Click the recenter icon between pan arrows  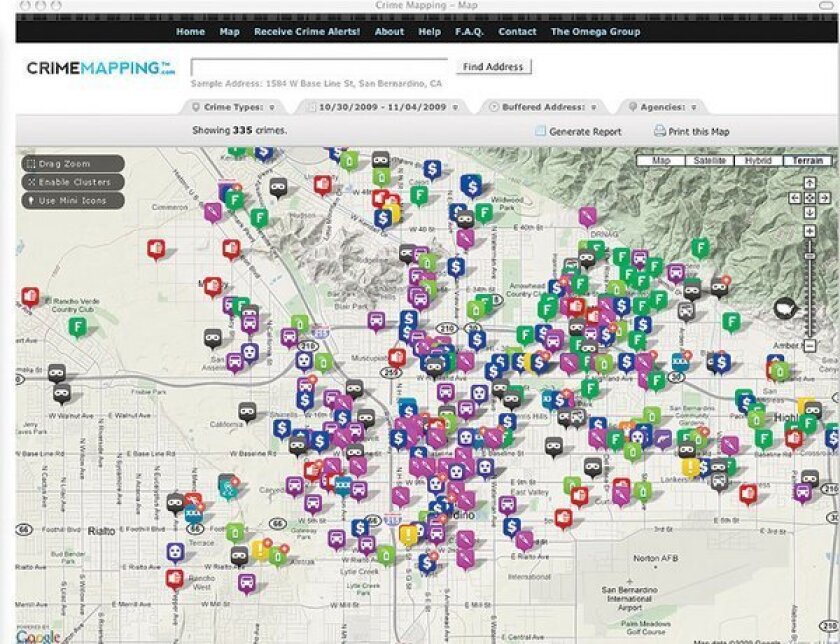pyautogui.click(x=809, y=198)
